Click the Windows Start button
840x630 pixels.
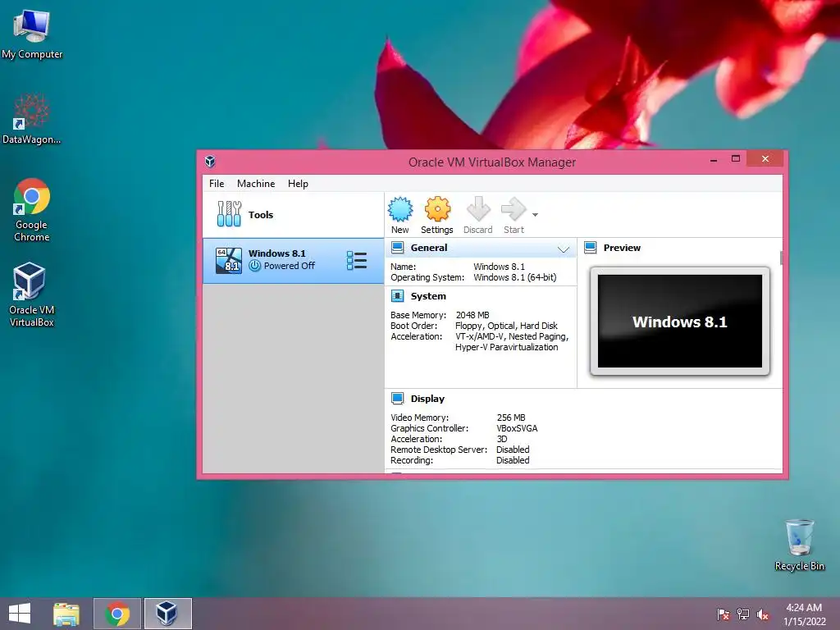[20, 614]
